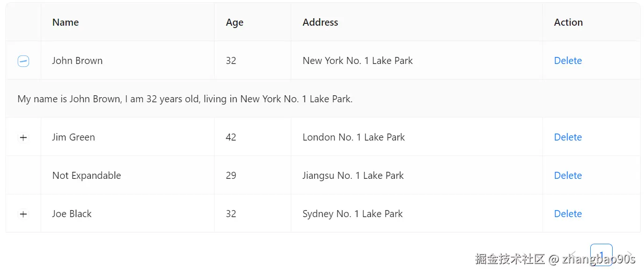Delete the Jim Green entry
This screenshot has width=644, height=275.
[568, 137]
